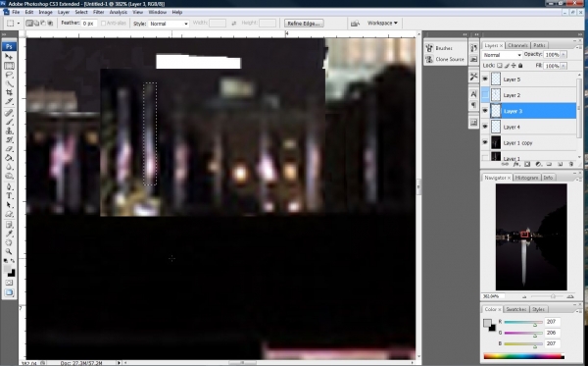
Task: Select the Rectangular Marquee tool
Action: coord(9,66)
